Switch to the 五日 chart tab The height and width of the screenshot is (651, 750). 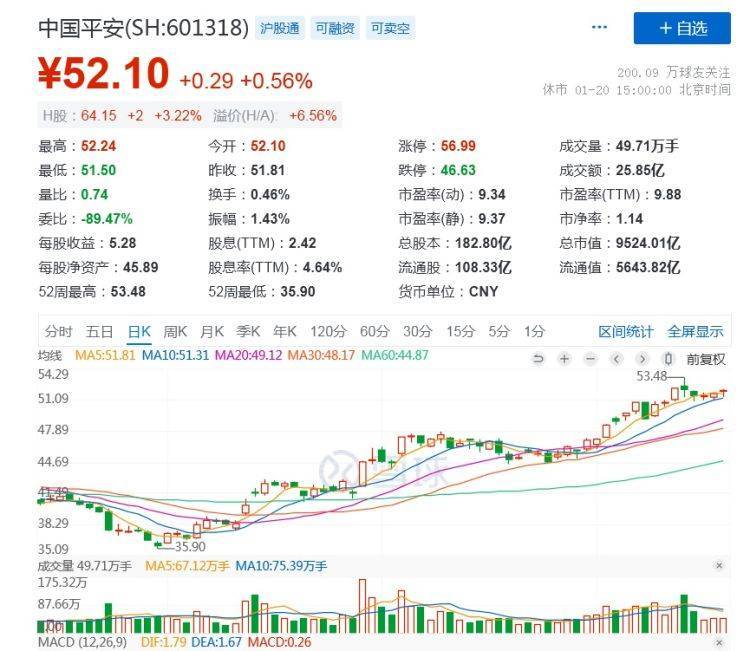99,331
